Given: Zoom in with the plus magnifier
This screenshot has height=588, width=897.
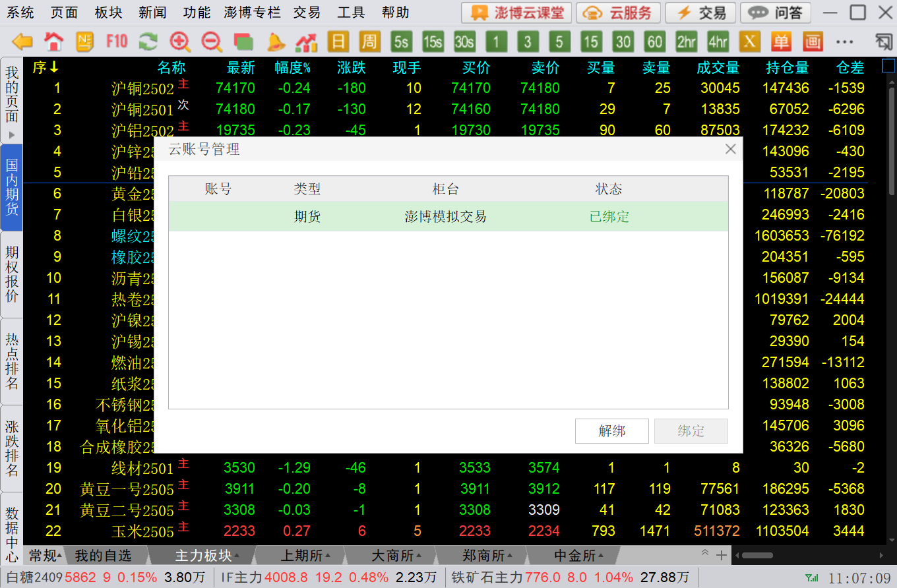Looking at the screenshot, I should pos(179,42).
